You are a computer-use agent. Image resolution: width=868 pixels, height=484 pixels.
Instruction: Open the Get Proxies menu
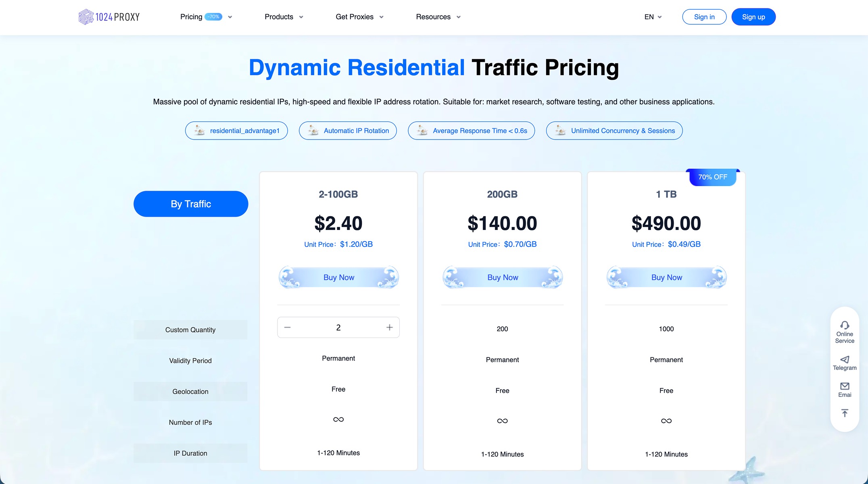tap(359, 17)
